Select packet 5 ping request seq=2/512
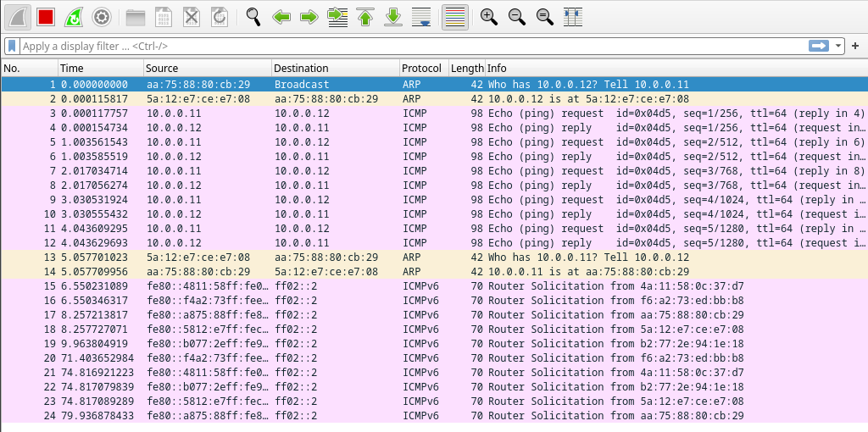The height and width of the screenshot is (432, 868). click(x=434, y=142)
